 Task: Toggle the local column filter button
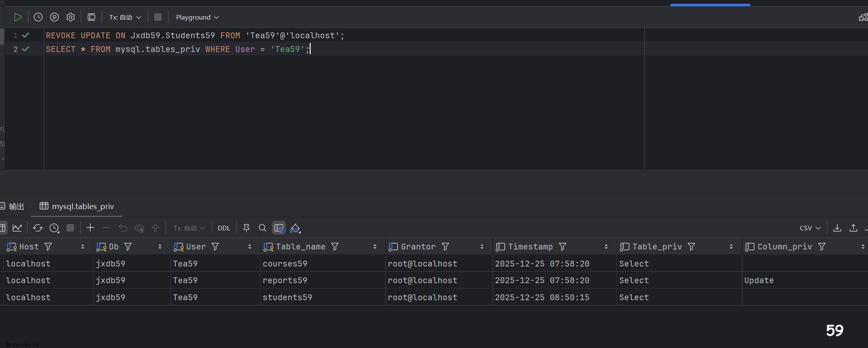pyautogui.click(x=279, y=228)
